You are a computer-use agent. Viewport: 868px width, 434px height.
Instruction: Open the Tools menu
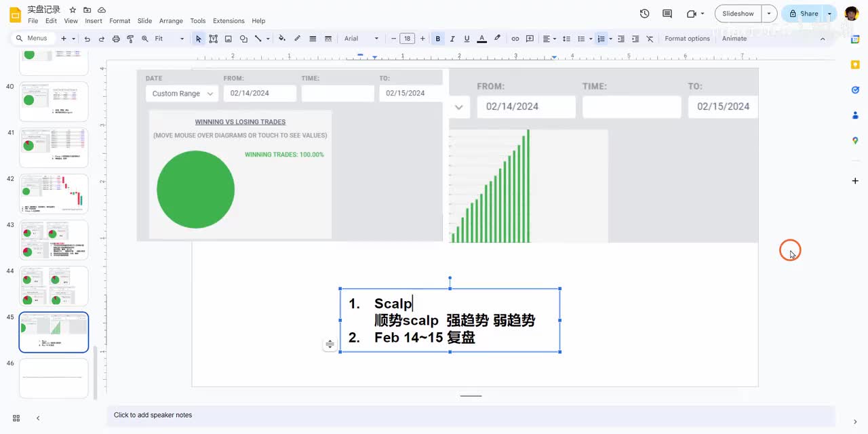pos(198,21)
